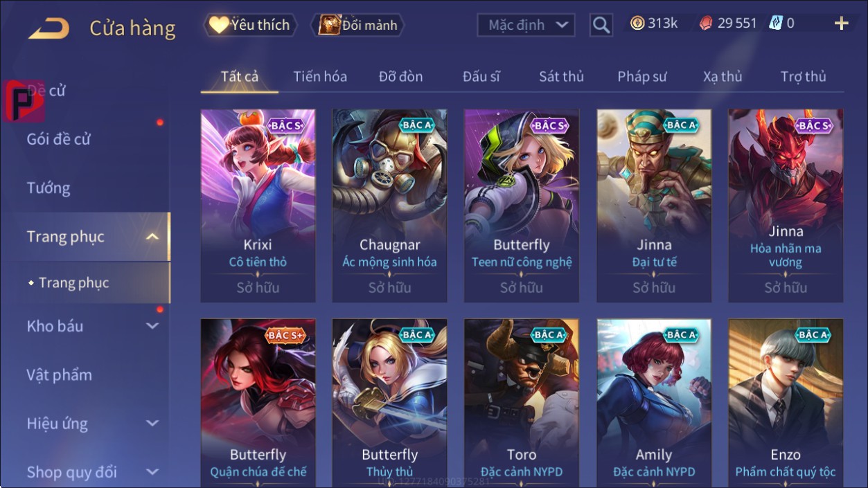
Task: Switch to the Sát thủ tab
Action: [x=561, y=77]
